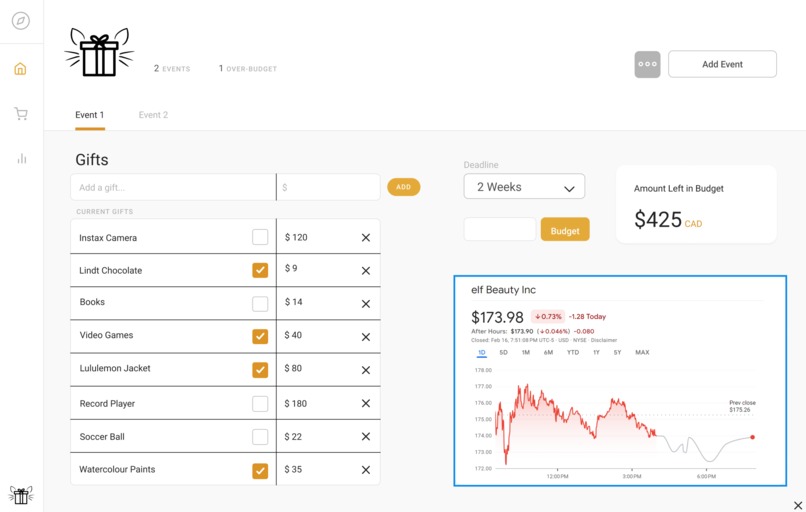806x512 pixels.
Task: Check the Record Player checkbox
Action: (x=260, y=404)
